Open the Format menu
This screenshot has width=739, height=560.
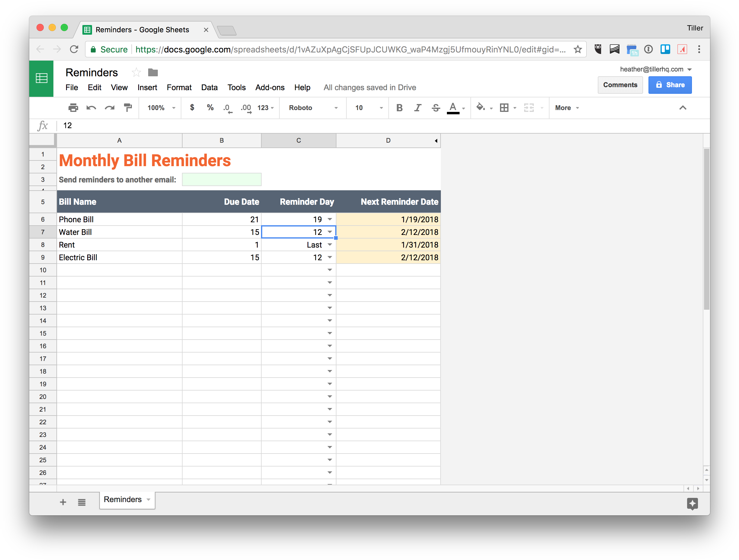[x=179, y=87]
